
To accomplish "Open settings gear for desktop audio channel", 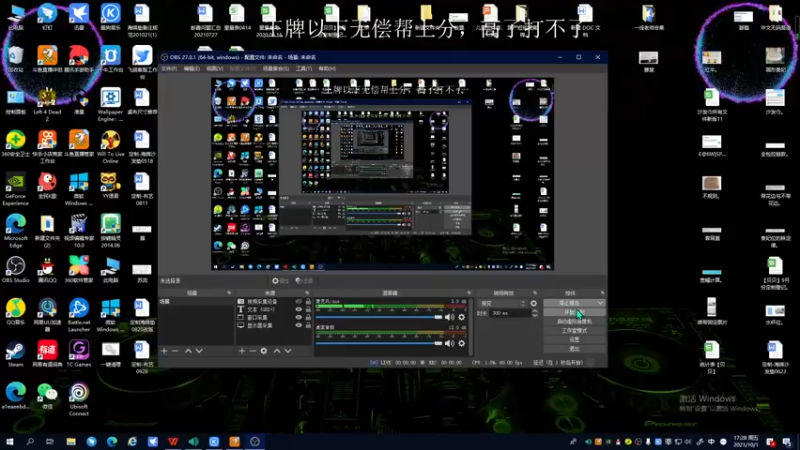I will coord(462,343).
